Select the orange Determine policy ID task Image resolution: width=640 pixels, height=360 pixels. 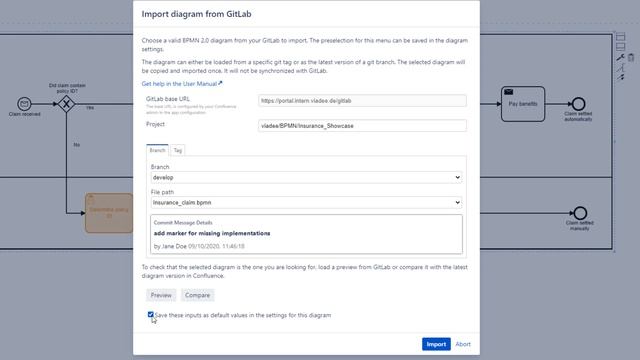point(109,213)
